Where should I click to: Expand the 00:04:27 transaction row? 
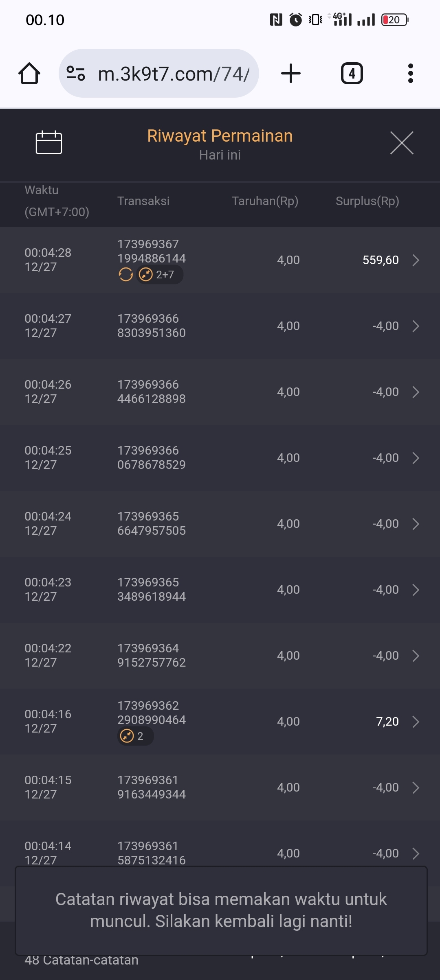click(416, 326)
